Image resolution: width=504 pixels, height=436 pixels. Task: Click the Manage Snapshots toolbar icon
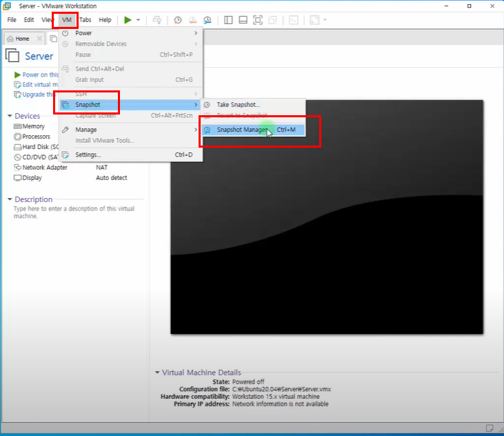(x=208, y=20)
